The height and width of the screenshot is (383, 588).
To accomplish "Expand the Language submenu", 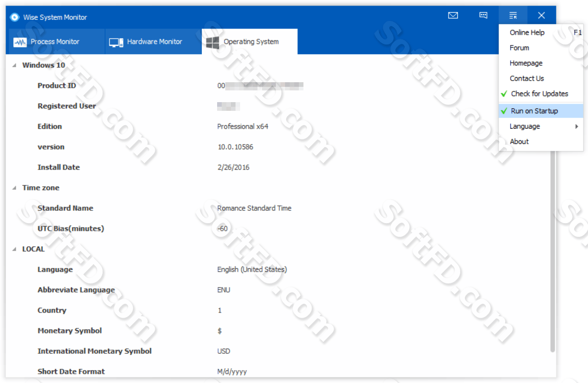I will pyautogui.click(x=541, y=126).
